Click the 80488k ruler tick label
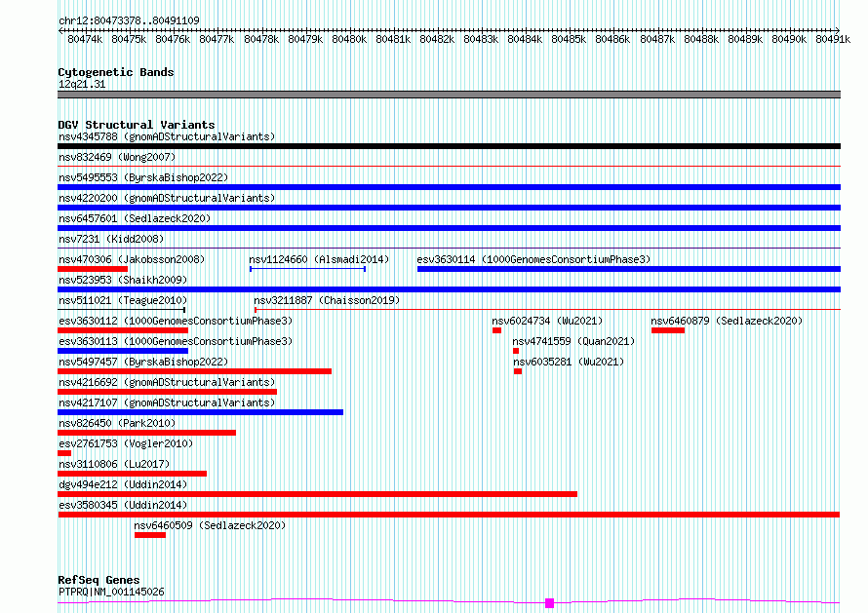The height and width of the screenshot is (613, 868). 701,39
